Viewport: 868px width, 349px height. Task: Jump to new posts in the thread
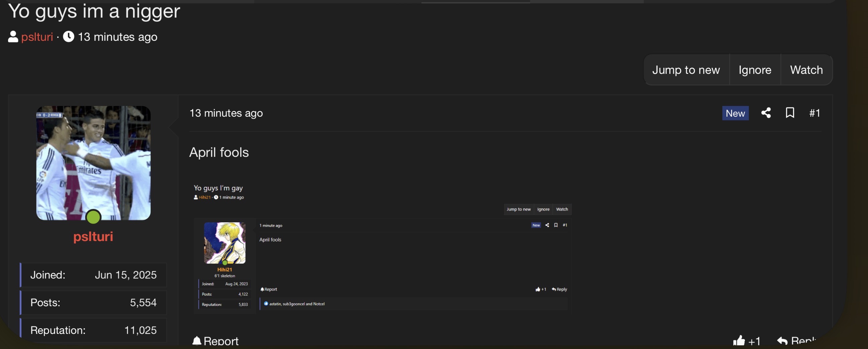tap(686, 70)
